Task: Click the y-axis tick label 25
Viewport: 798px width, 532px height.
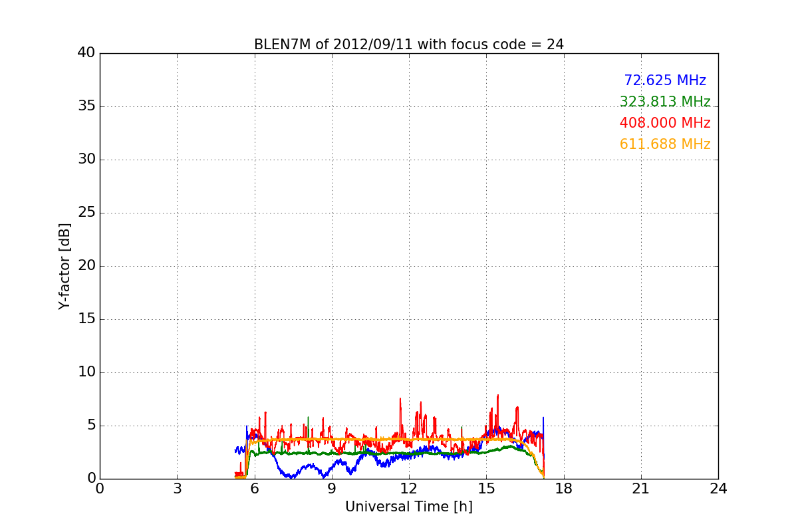Action: tap(86, 213)
